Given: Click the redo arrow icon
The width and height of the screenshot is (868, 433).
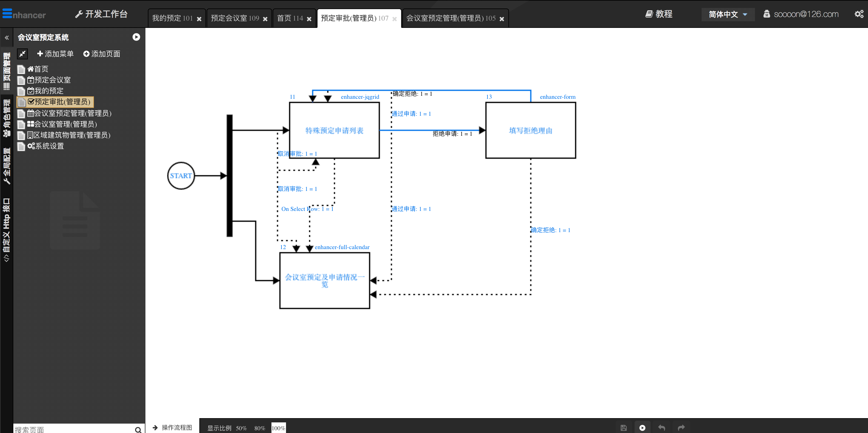Looking at the screenshot, I should pos(681,428).
